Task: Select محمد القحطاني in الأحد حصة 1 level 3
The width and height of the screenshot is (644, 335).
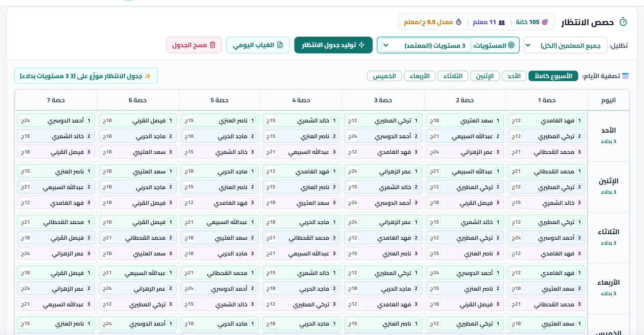Action: coord(547,152)
